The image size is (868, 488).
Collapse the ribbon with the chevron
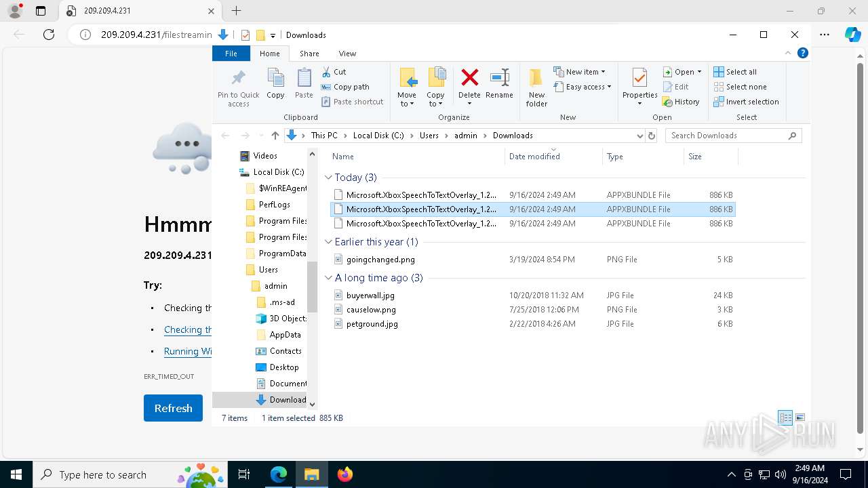coord(788,53)
